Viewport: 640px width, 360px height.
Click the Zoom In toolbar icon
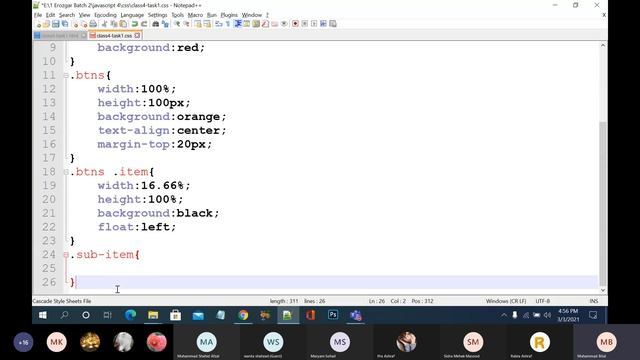point(177,24)
